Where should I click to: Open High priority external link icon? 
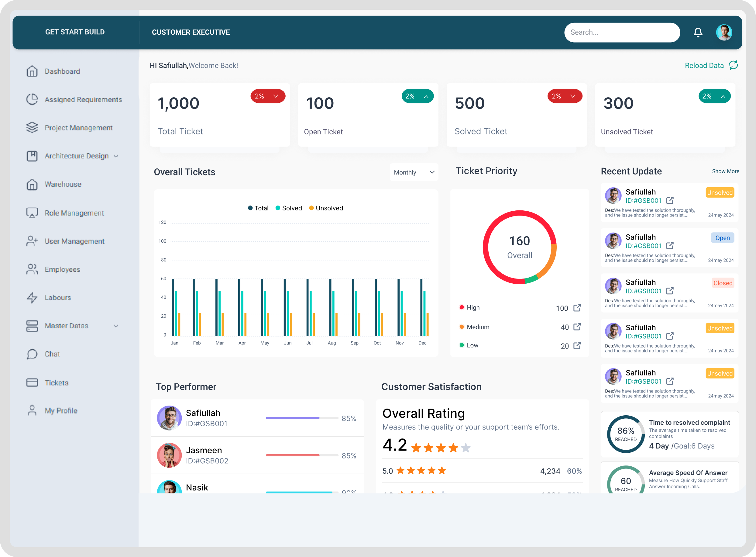(x=577, y=308)
